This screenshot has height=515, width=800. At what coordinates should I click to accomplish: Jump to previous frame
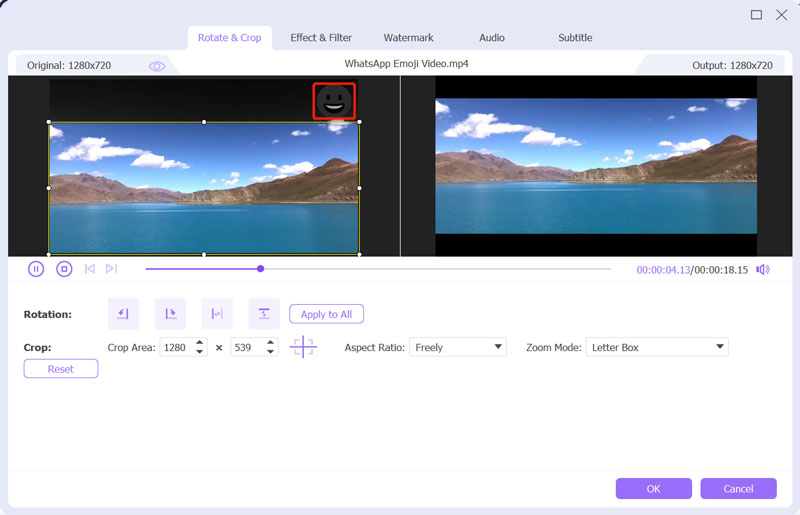click(90, 268)
